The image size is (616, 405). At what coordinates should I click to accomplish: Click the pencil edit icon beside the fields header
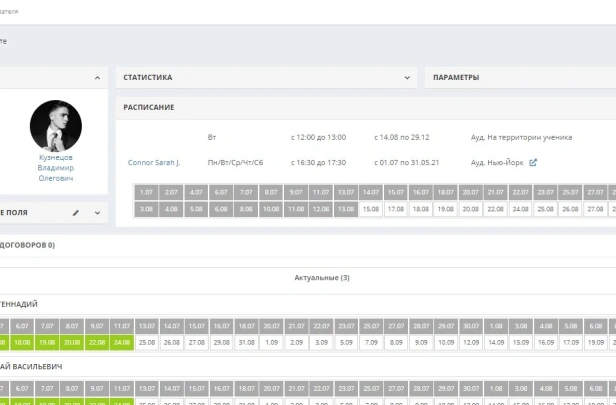click(x=76, y=213)
